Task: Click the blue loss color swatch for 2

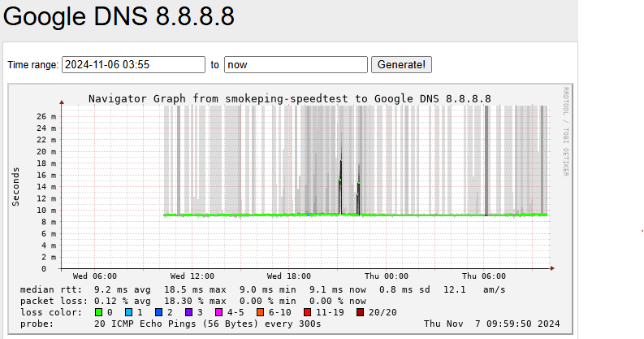Action: click(x=158, y=312)
